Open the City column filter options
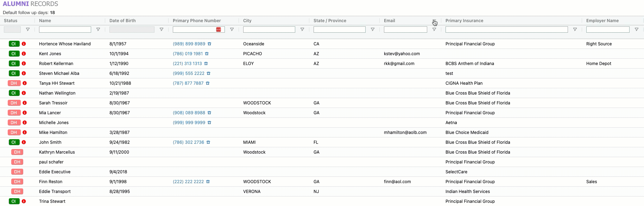 point(302,30)
